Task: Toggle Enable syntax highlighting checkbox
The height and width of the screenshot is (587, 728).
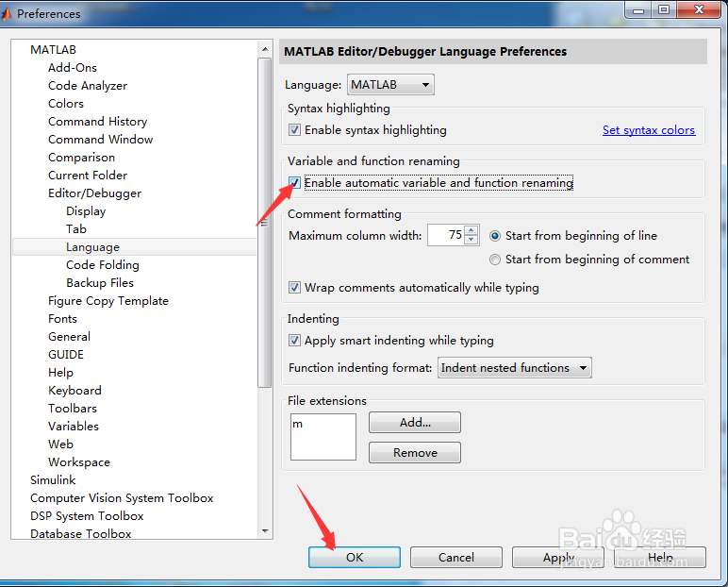Action: pyautogui.click(x=294, y=129)
